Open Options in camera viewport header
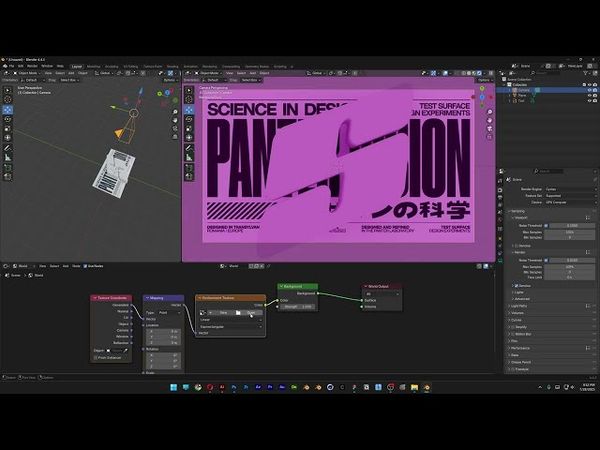The height and width of the screenshot is (450, 600). click(x=485, y=80)
